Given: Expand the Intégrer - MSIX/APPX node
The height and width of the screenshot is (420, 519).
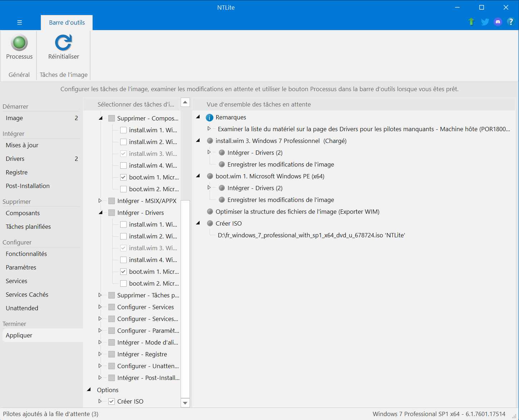Looking at the screenshot, I should 100,201.
